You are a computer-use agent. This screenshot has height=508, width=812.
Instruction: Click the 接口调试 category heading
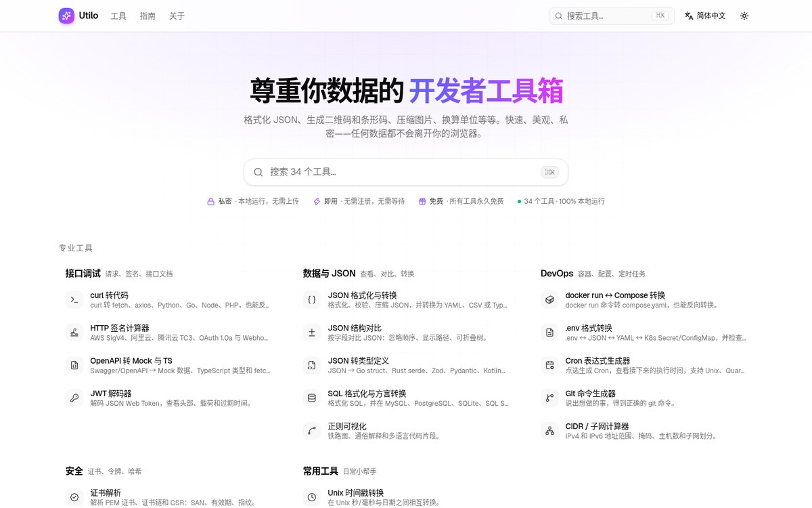[83, 274]
